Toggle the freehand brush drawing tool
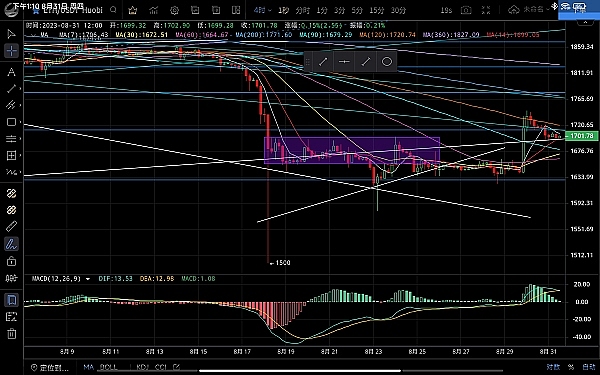This screenshot has height=375, width=600. (11, 244)
